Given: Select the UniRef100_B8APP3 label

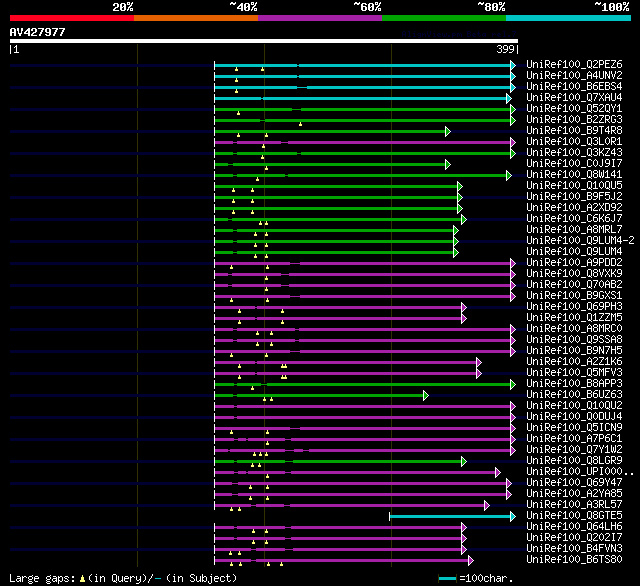Looking at the screenshot, I should 574,384.
